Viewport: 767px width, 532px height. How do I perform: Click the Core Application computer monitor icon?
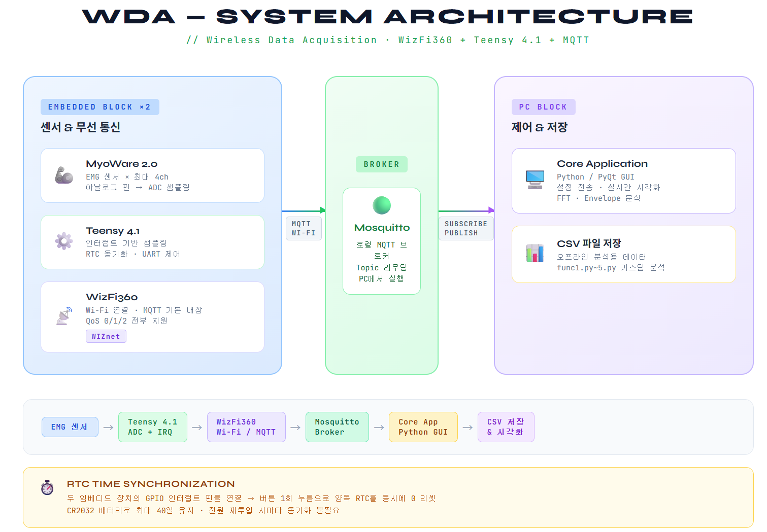pyautogui.click(x=535, y=180)
